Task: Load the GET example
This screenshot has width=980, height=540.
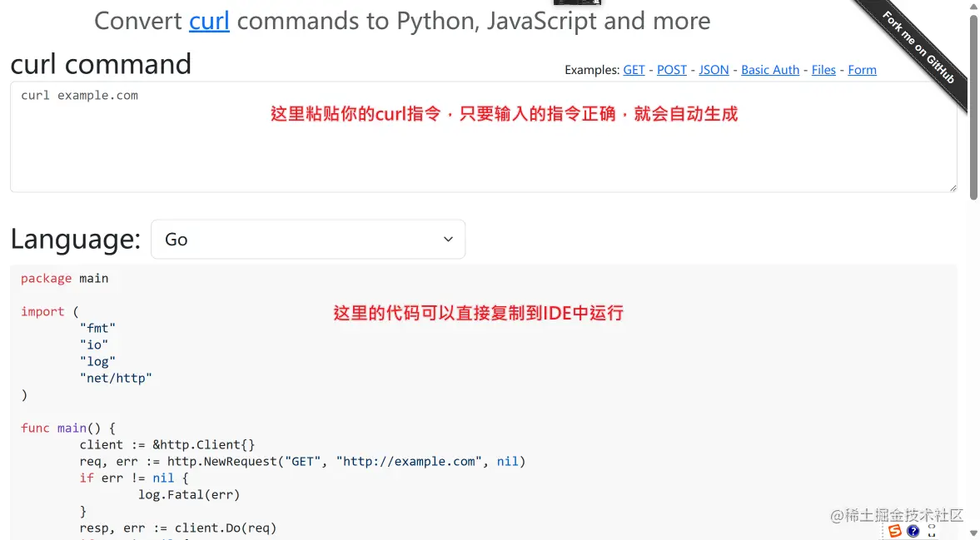Action: tap(634, 70)
